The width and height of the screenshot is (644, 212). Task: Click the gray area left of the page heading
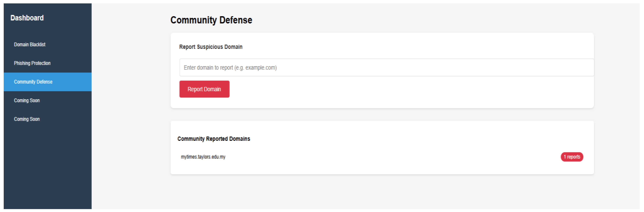click(x=130, y=20)
